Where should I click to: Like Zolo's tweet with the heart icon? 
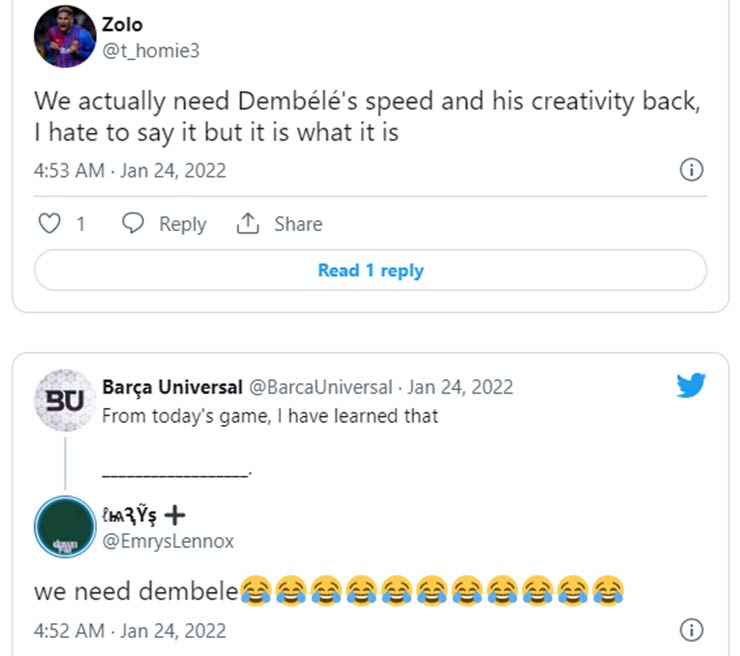coord(49,224)
